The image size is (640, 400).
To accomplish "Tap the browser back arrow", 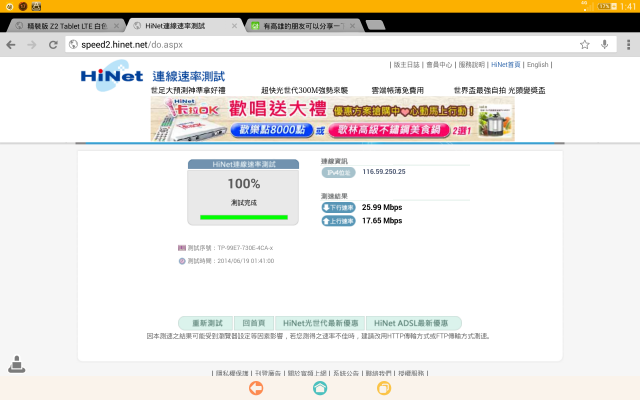I will pyautogui.click(x=11, y=44).
